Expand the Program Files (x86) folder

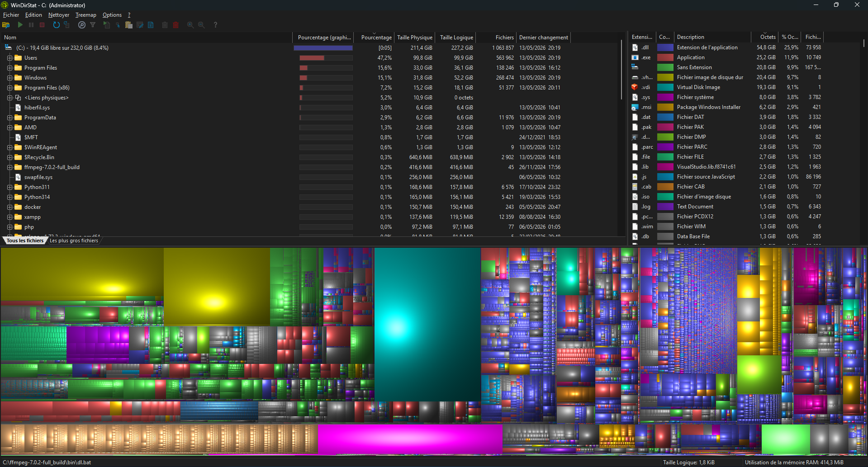pos(9,88)
